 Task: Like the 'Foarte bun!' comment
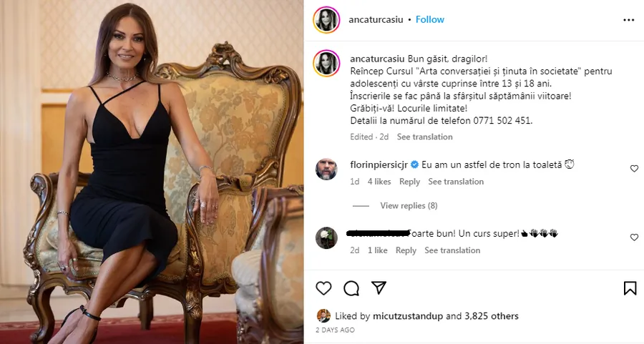click(x=634, y=237)
